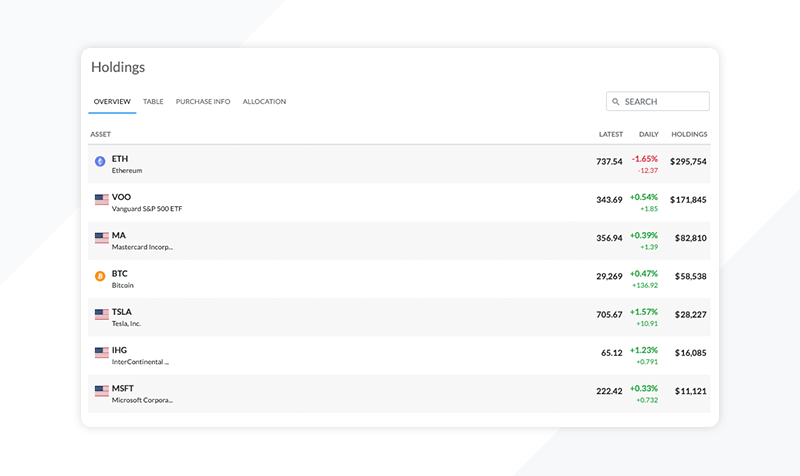Click the +1.23% daily change

644,350
